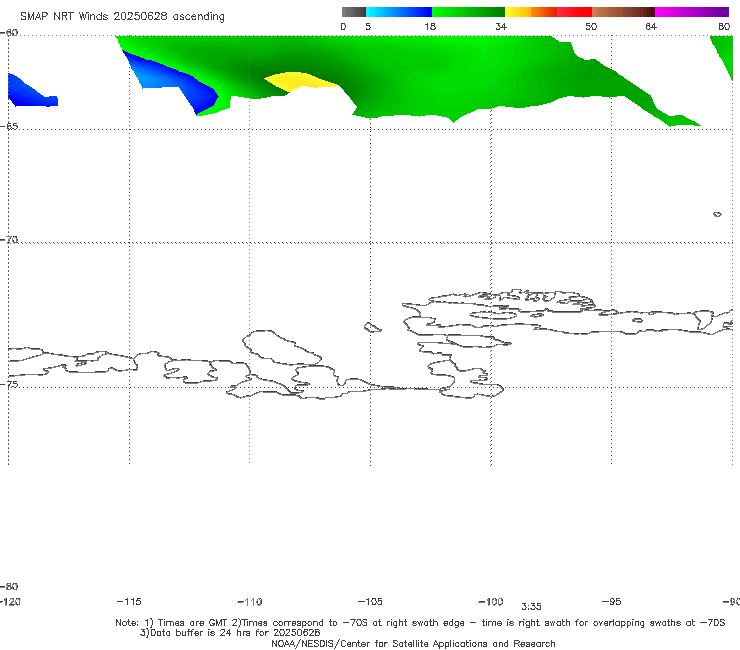Click the note line starting 'Note: 1) Times are GMT'
Viewport: 740px width, 650px height.
tap(420, 623)
